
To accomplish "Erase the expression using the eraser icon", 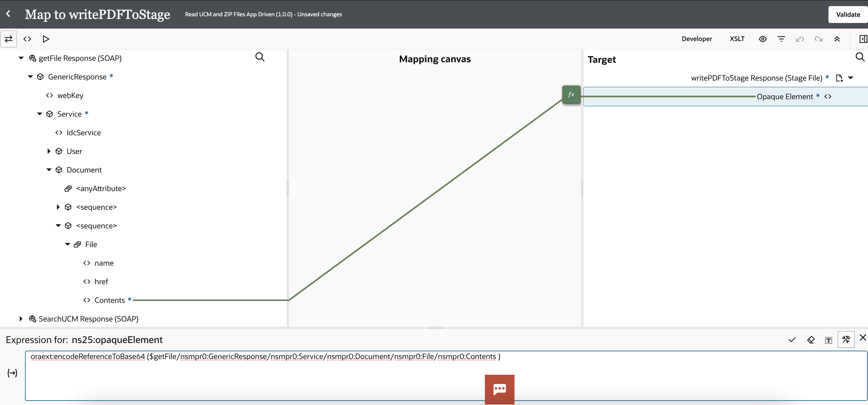I will [811, 340].
